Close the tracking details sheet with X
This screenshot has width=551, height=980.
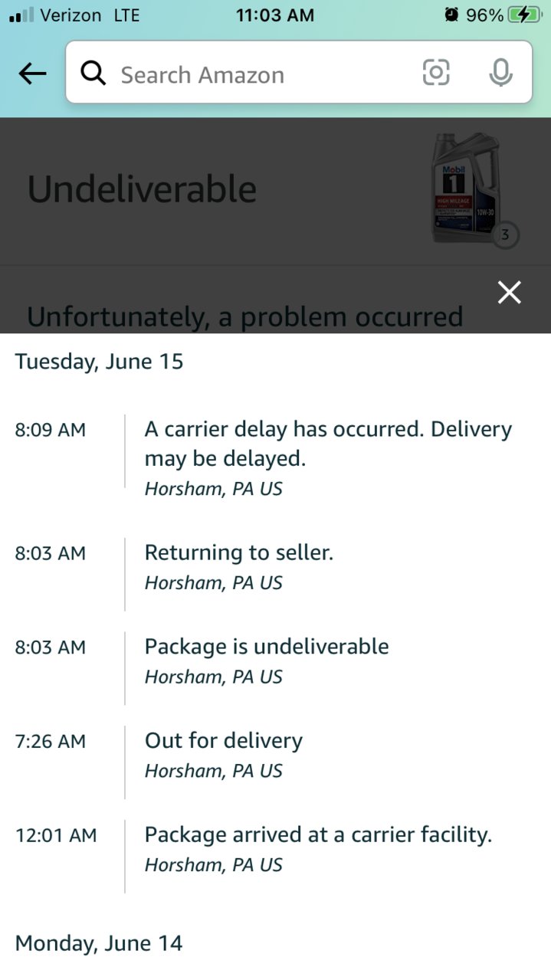[509, 292]
